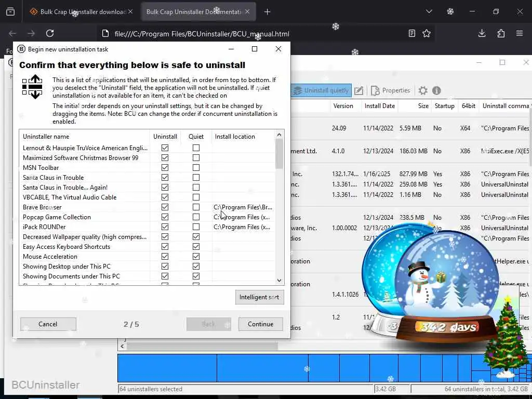Screen dimensions: 532x399
Task: Bookmark this page with the star icon
Action: pyautogui.click(x=427, y=33)
